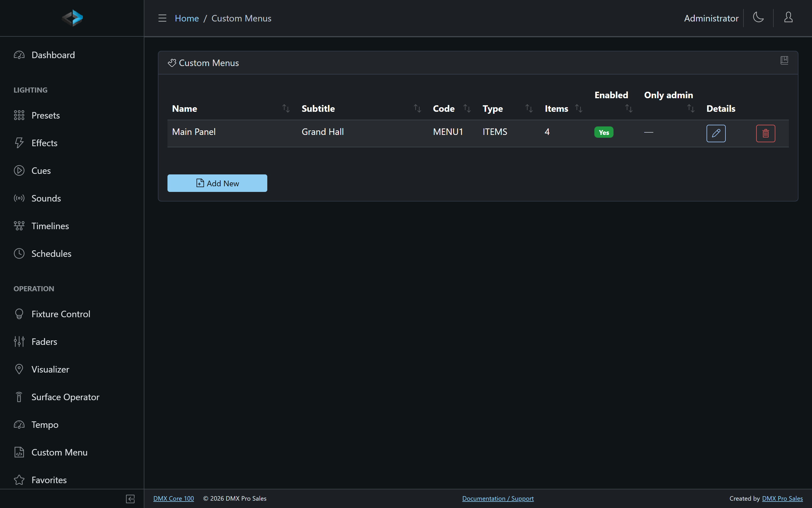Sort table by Subtitle column arrows
Viewport: 812px width, 508px height.
point(417,109)
